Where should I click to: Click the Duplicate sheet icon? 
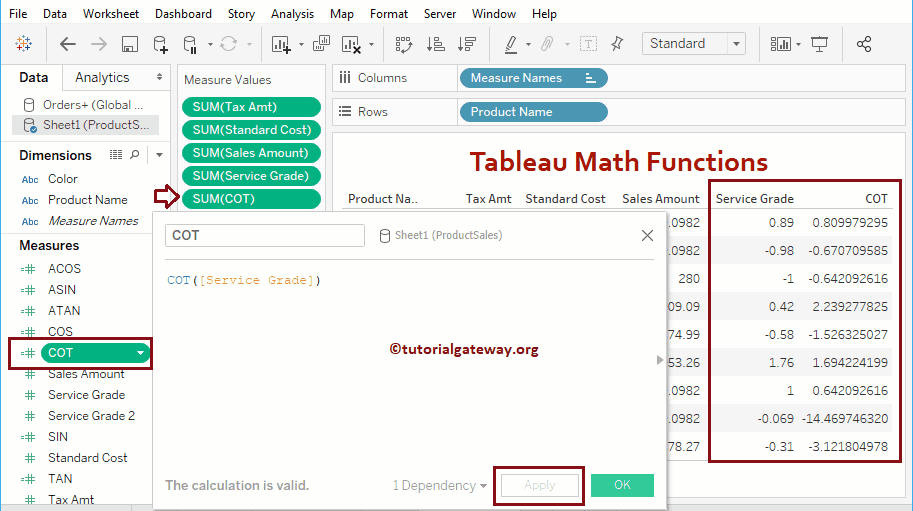(x=321, y=44)
